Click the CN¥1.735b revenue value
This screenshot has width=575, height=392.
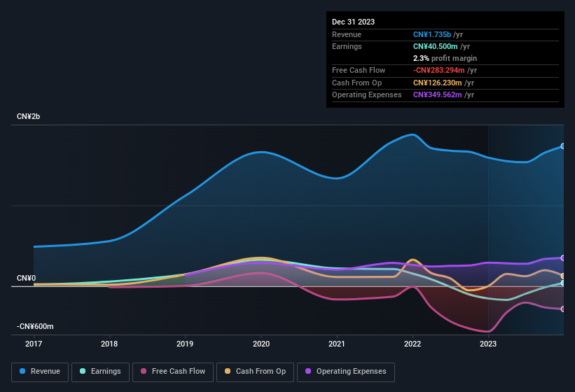pyautogui.click(x=432, y=34)
